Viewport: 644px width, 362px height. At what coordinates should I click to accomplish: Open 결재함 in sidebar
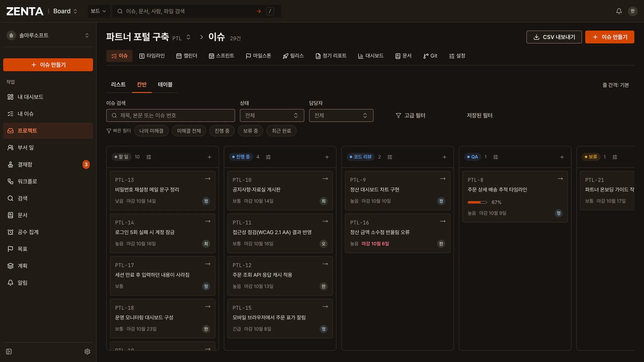click(48, 164)
